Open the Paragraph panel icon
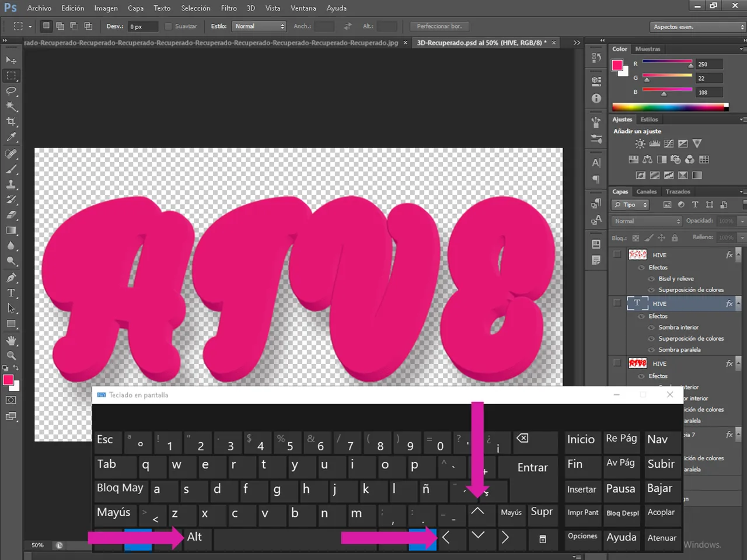 tap(596, 179)
